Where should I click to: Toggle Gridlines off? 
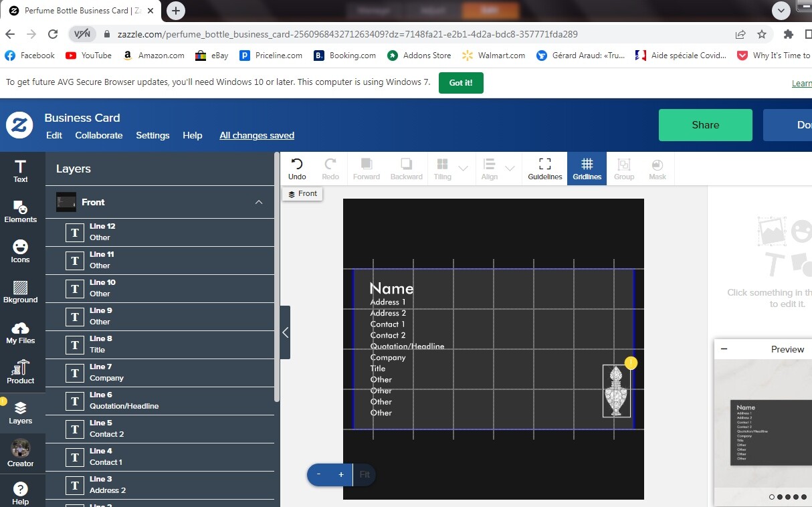point(587,169)
